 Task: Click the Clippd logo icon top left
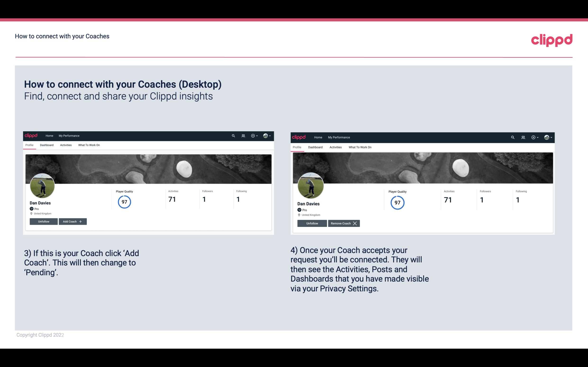[x=32, y=136]
